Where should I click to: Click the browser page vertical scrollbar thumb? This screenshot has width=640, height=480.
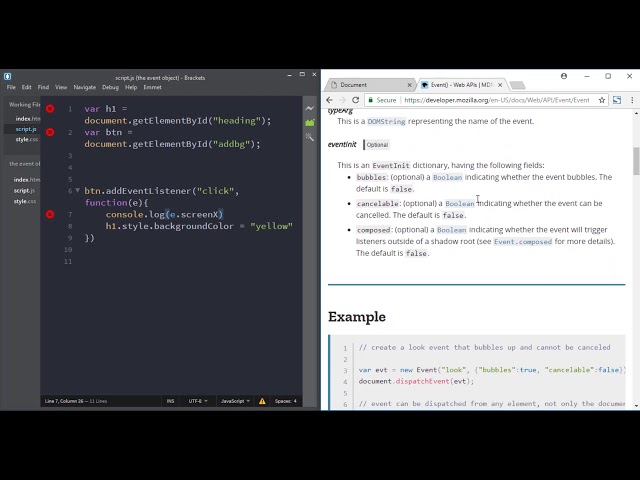[x=636, y=161]
